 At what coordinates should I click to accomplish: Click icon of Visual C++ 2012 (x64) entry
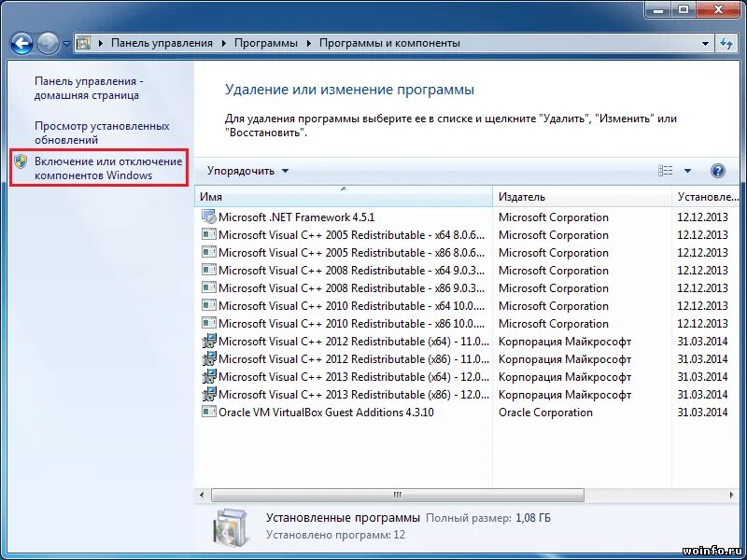click(x=208, y=341)
